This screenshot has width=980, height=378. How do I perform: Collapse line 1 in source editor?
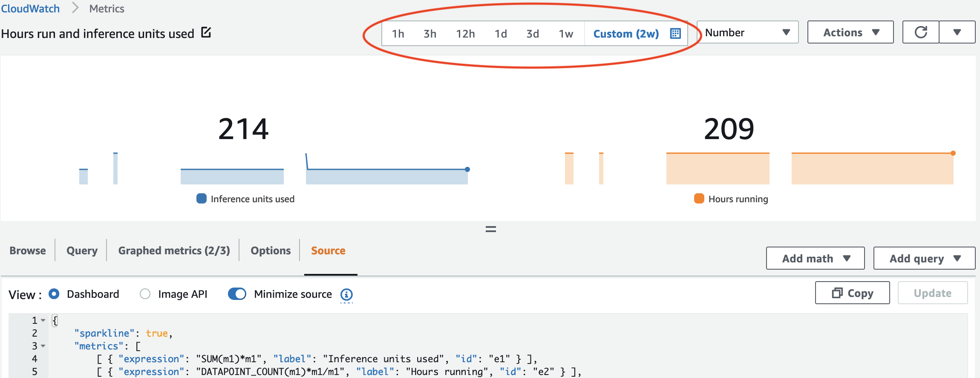[x=43, y=320]
